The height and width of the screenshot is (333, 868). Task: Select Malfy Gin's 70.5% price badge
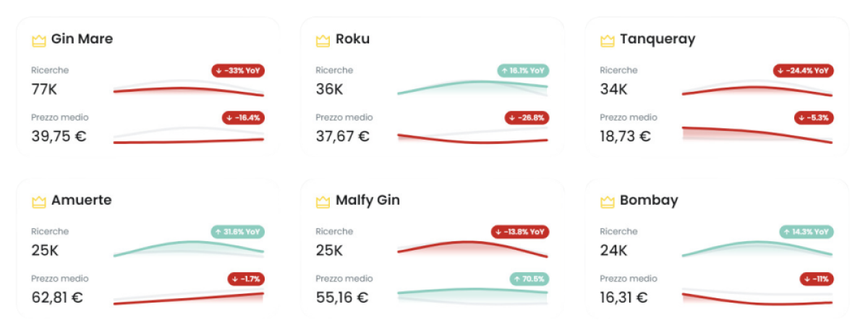[x=529, y=279]
